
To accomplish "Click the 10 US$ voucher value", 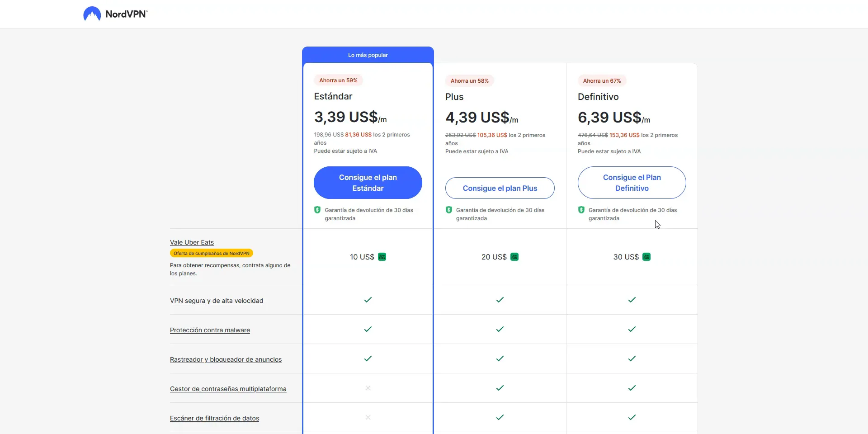I will coord(362,257).
